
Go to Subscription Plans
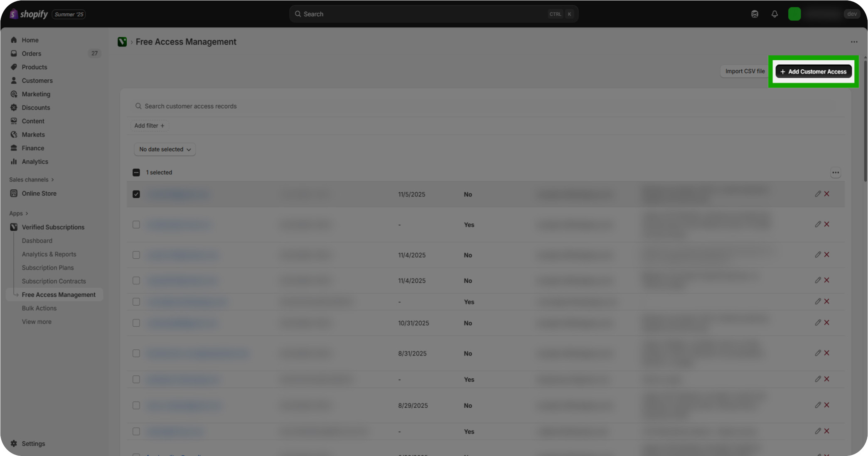48,268
